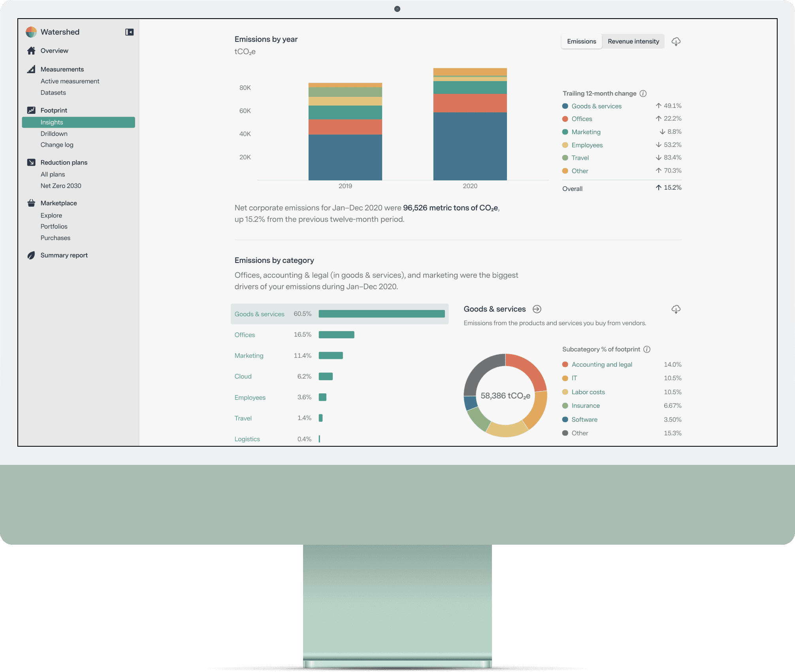Click the Labor costs subcategory

coord(588,392)
